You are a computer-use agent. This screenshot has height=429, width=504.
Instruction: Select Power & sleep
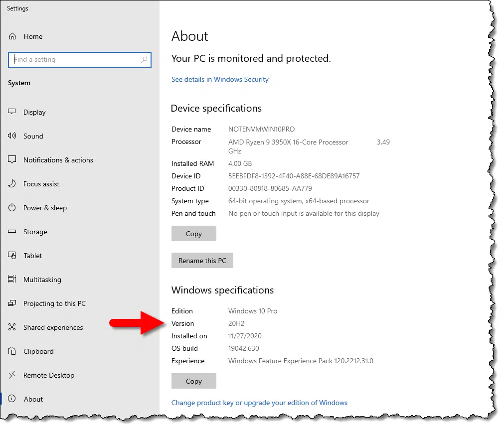tap(45, 208)
